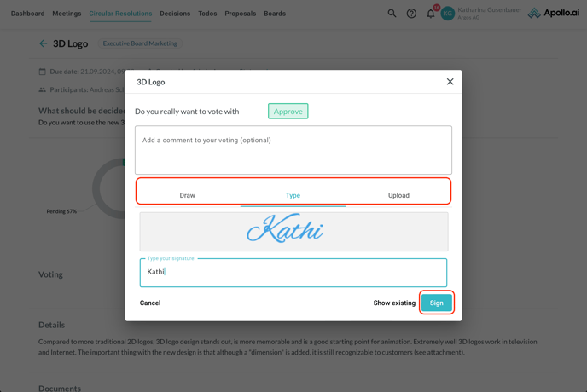The width and height of the screenshot is (587, 392).
Task: Click Cancel in the dialog
Action: tap(150, 303)
